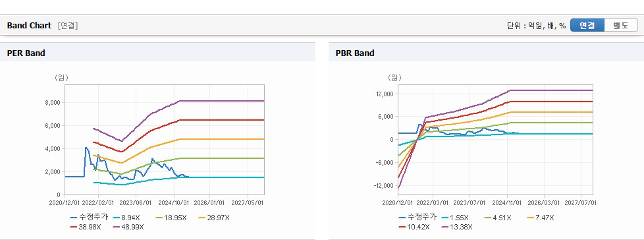The width and height of the screenshot is (644, 240).
Task: Toggle 수정주가 series in PER Band legend
Action: (x=88, y=218)
